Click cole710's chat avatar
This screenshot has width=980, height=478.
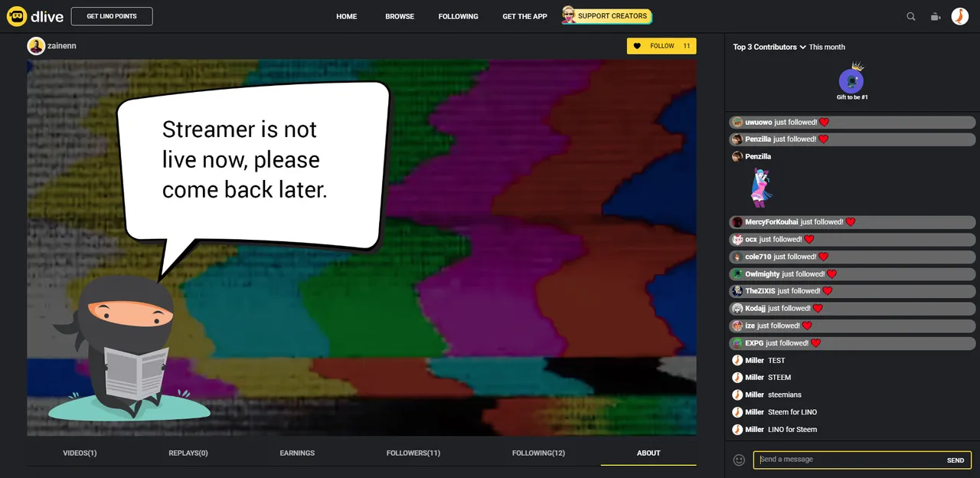(737, 257)
